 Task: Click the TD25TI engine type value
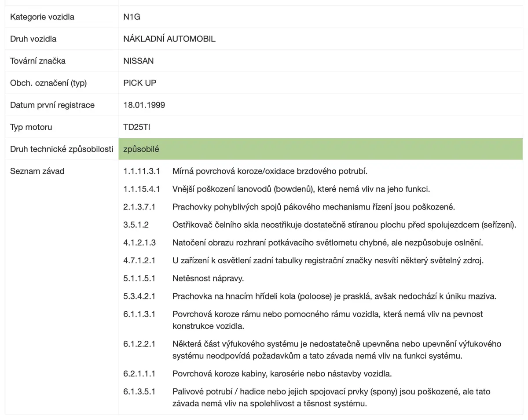point(138,127)
